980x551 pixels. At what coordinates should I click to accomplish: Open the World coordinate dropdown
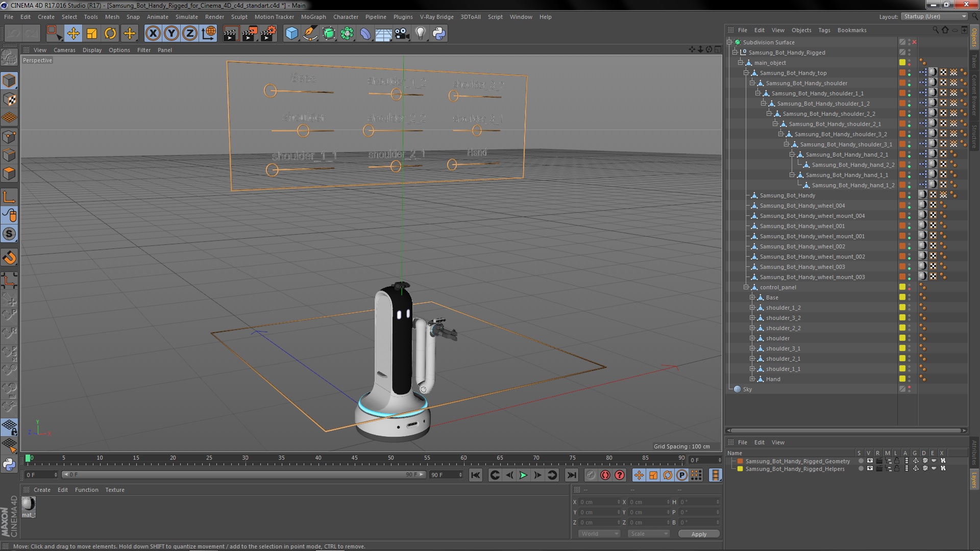click(599, 534)
